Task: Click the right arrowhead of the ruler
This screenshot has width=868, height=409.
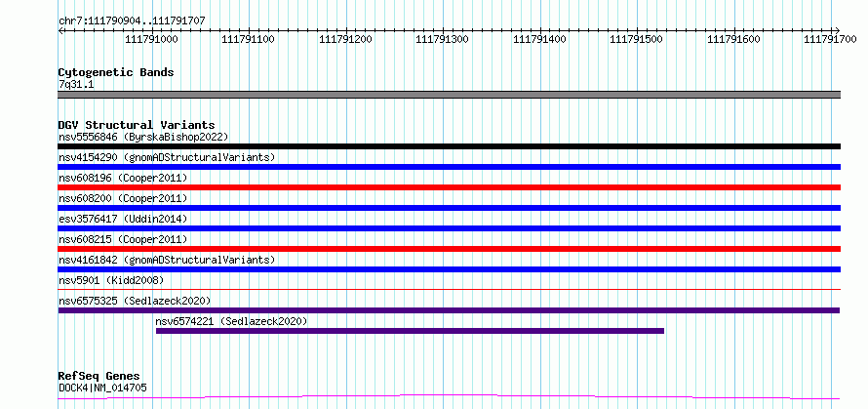Action: tap(838, 30)
